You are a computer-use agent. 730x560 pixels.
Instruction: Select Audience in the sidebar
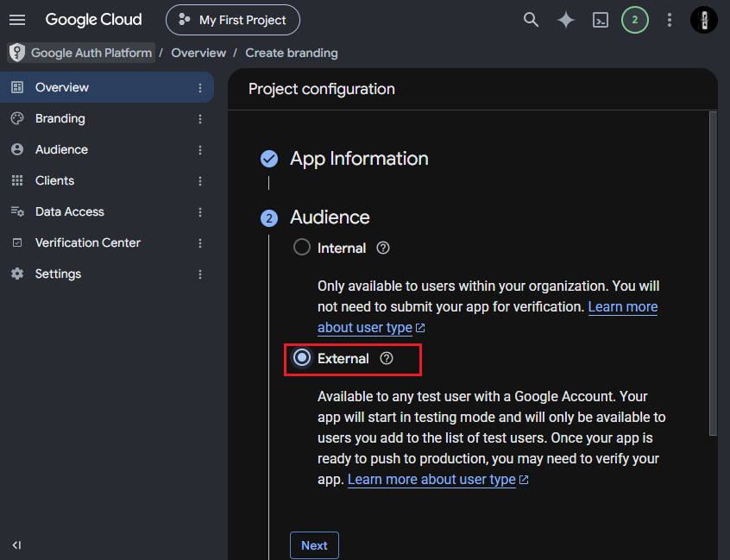(x=107, y=149)
